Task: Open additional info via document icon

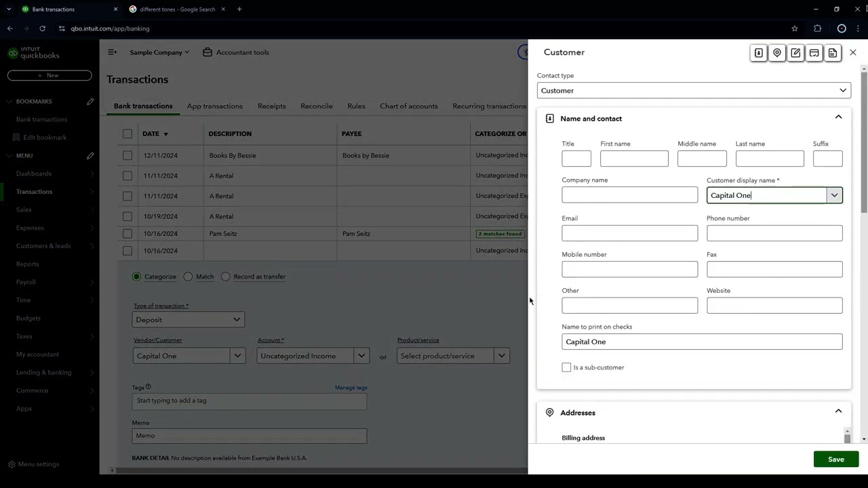Action: point(833,53)
